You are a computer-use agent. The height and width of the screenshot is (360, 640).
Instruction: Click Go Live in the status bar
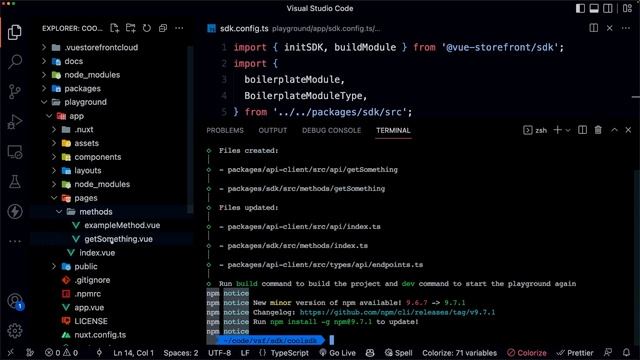[x=338, y=353]
